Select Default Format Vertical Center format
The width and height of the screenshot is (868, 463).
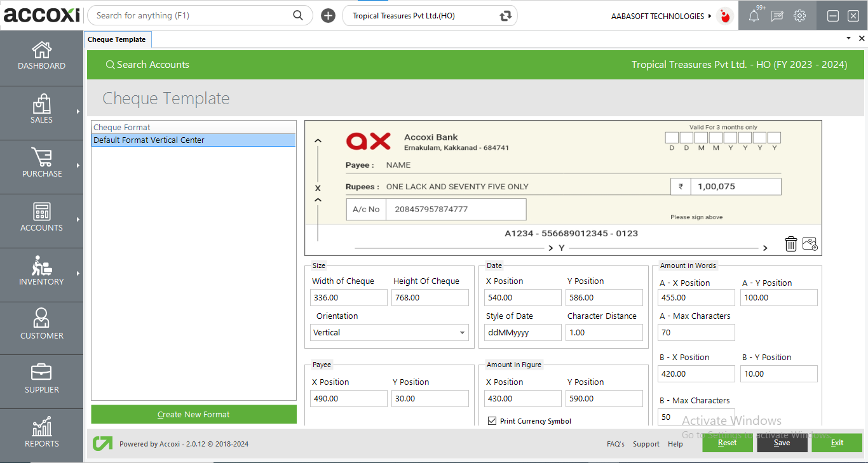(193, 140)
